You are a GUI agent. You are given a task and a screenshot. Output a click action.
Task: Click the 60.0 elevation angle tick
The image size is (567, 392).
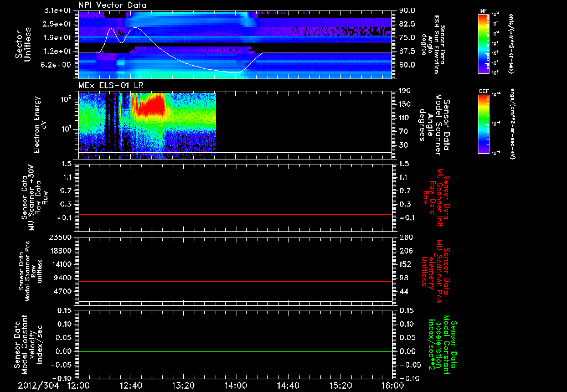407,65
